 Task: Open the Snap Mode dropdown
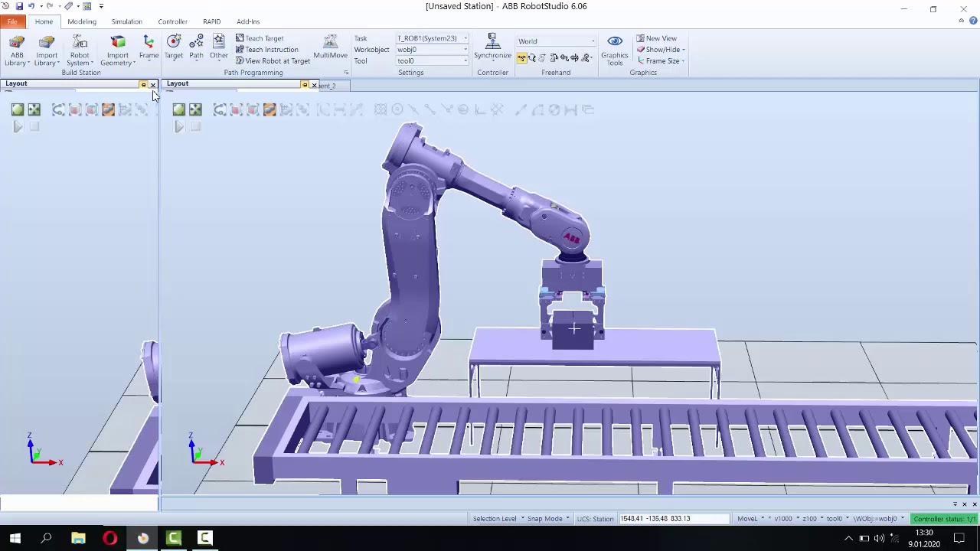click(548, 519)
